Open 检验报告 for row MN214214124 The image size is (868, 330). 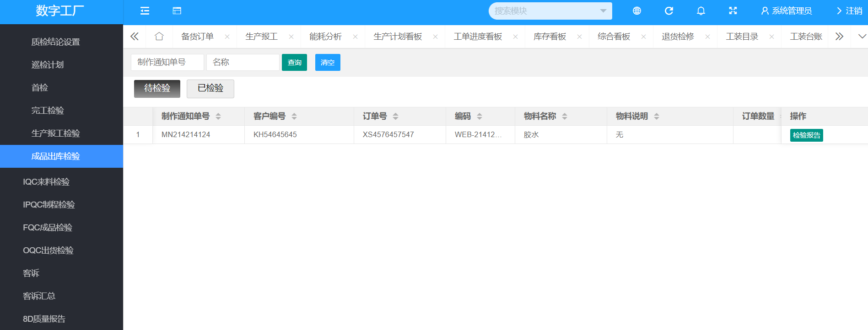(806, 135)
